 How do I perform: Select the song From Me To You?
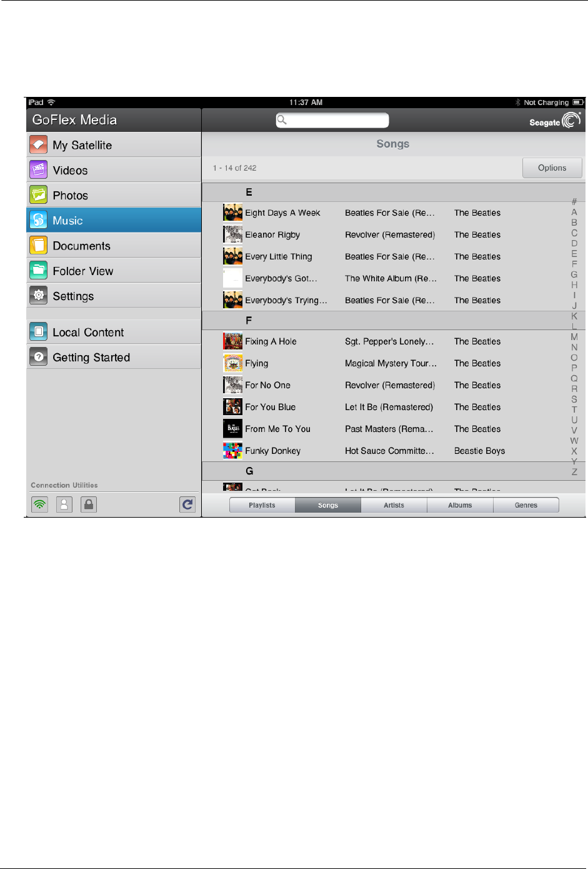[x=277, y=429]
